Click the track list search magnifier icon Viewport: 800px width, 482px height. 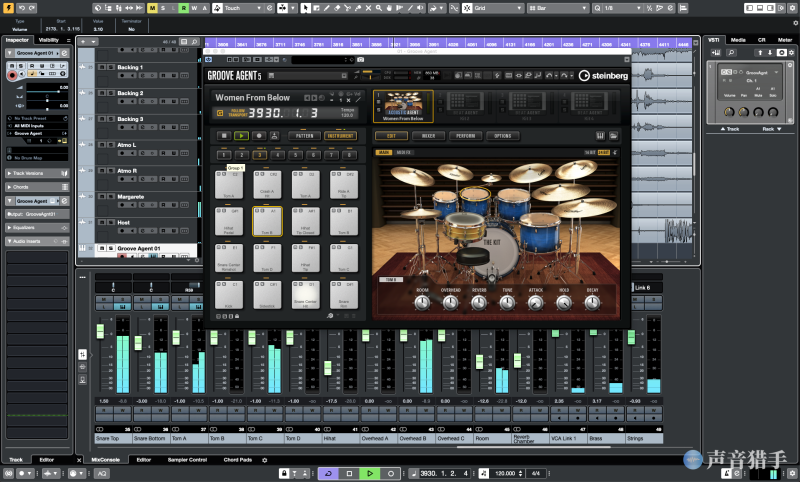[x=194, y=42]
